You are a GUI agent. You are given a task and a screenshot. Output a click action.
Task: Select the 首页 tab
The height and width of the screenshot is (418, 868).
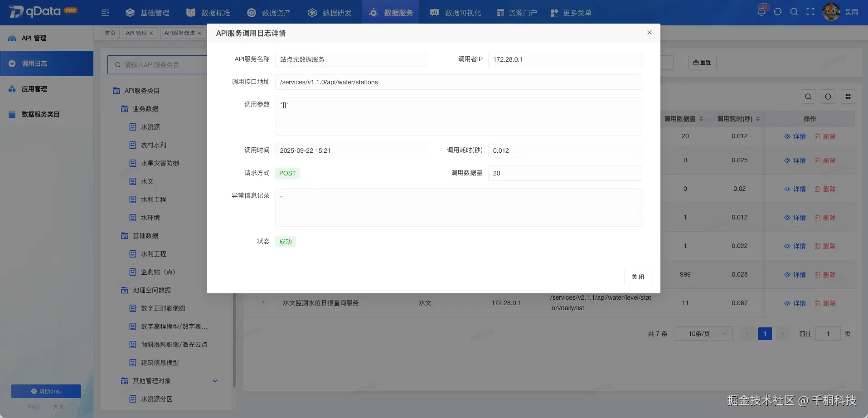109,33
